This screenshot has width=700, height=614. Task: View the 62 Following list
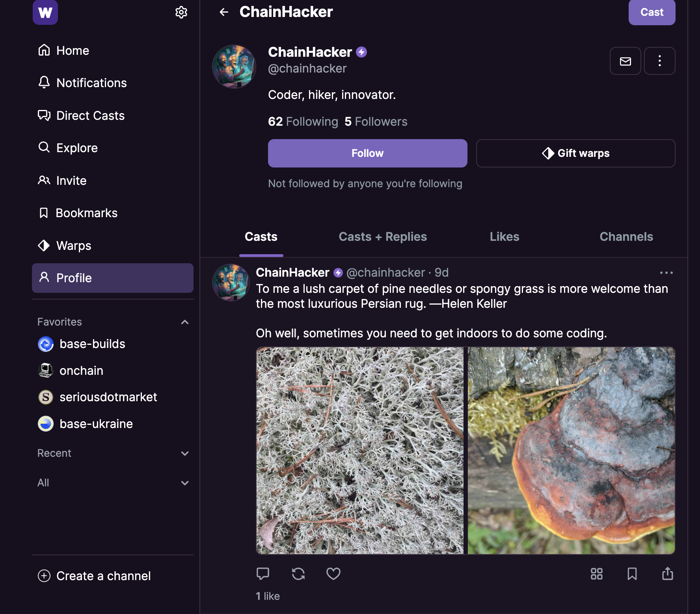(x=303, y=121)
